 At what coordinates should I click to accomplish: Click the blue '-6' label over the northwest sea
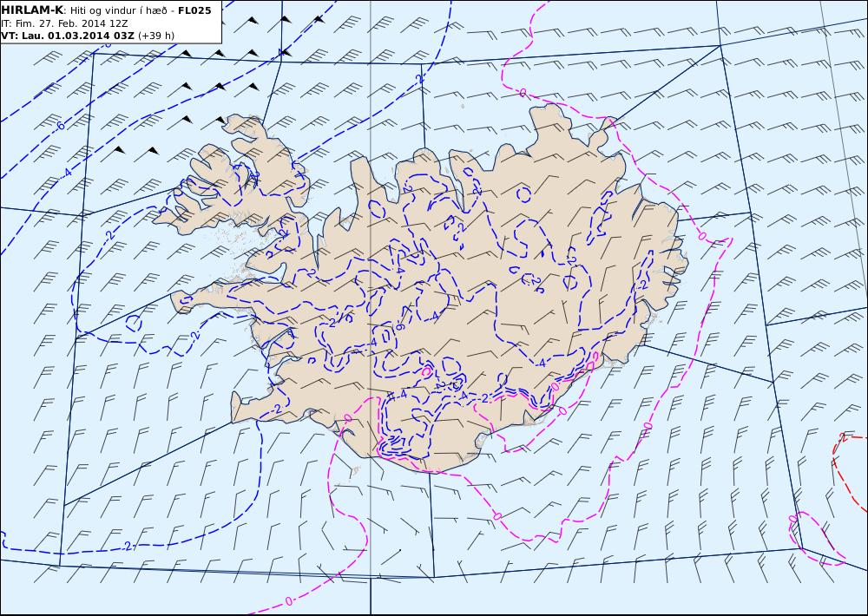pos(60,126)
